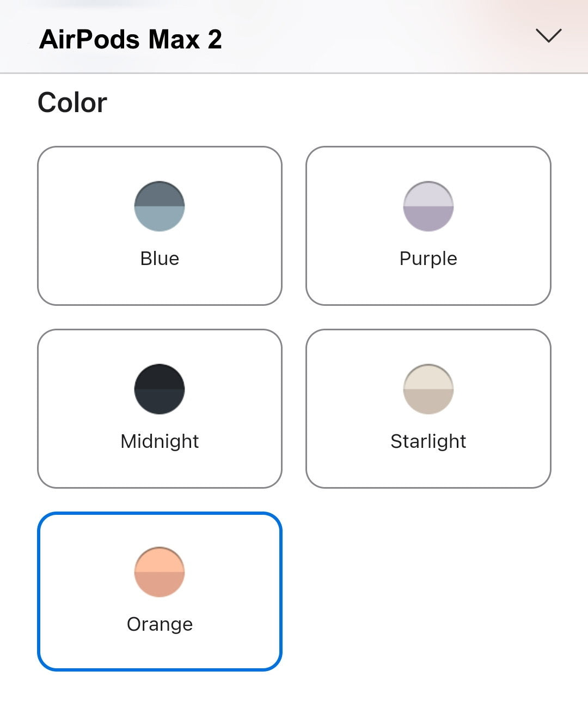Click the "Starlight" text label
Image resolution: width=588 pixels, height=708 pixels.
(x=428, y=442)
